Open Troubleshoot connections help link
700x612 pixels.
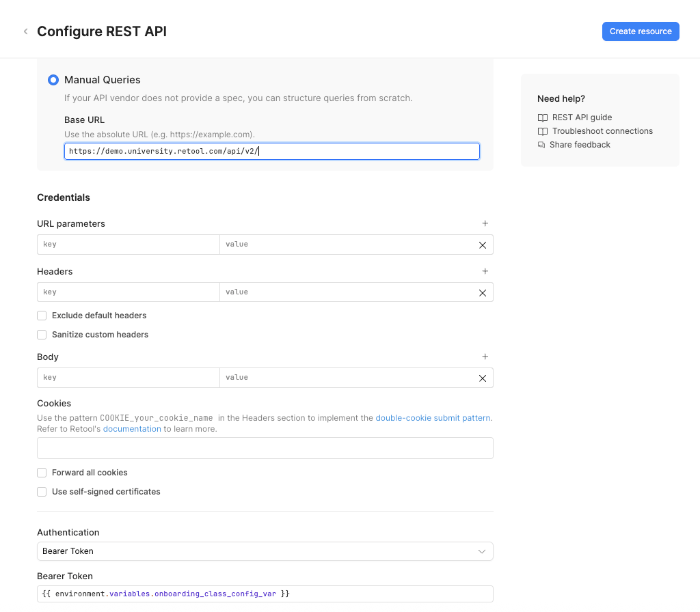pos(602,131)
